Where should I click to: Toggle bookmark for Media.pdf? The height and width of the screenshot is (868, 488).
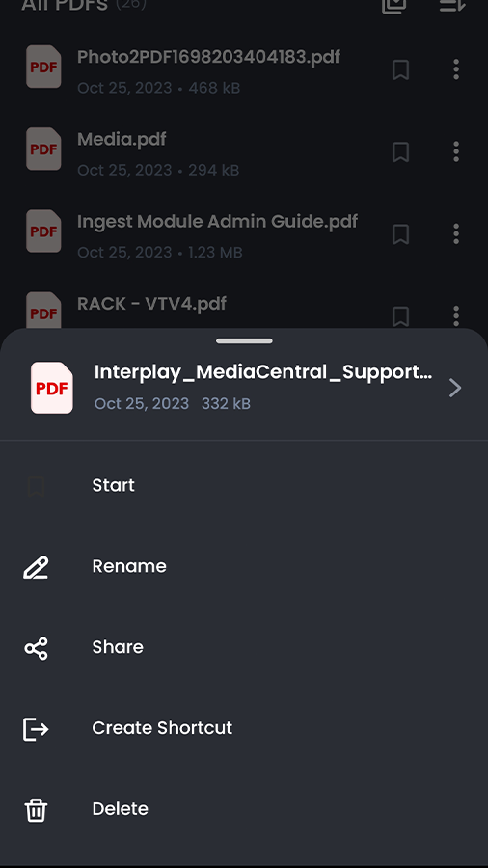pos(400,151)
